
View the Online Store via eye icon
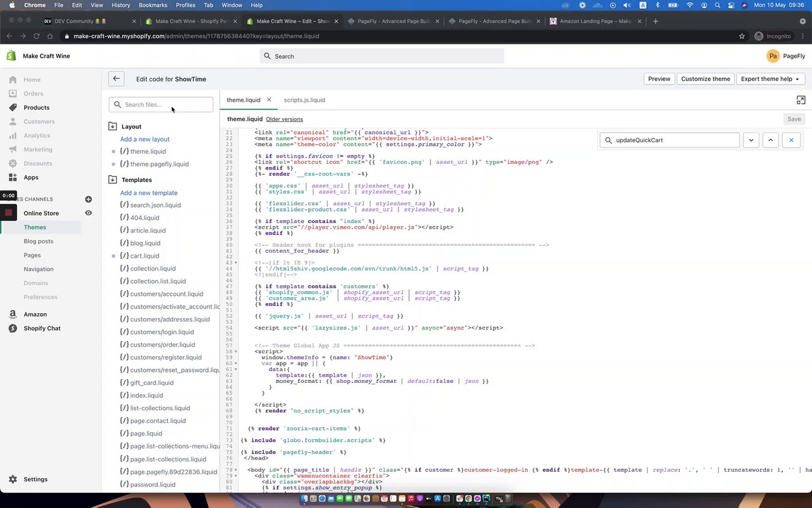[88, 213]
